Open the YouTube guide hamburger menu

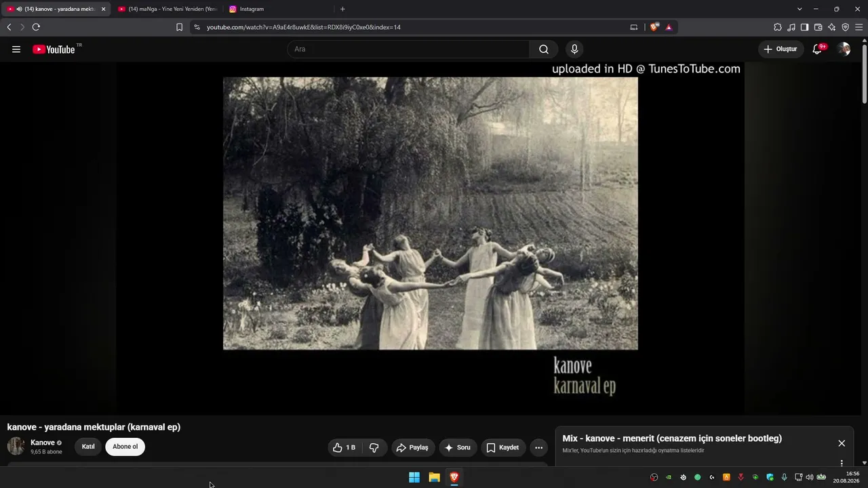click(16, 49)
